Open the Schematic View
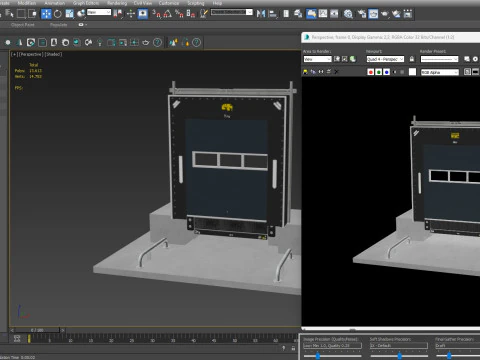Viewport: 480px width, 360px height. click(334, 14)
